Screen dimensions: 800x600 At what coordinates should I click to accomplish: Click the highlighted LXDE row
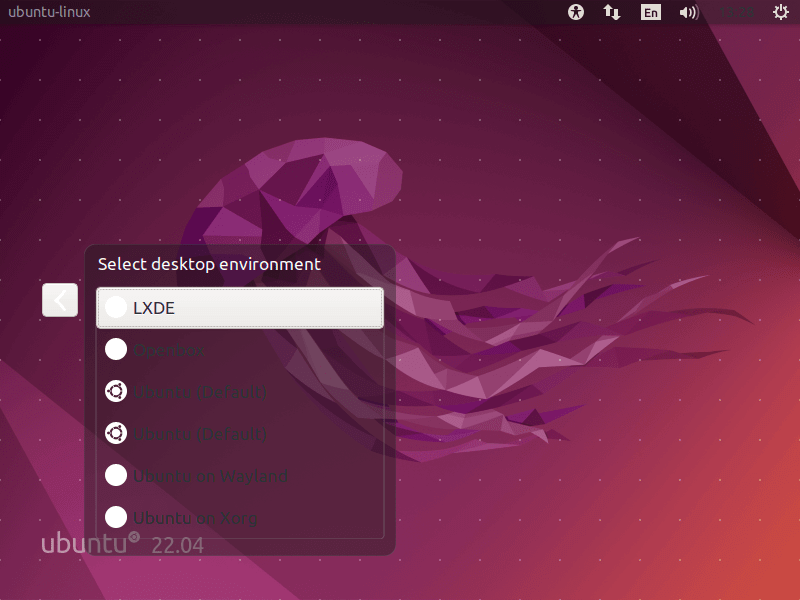click(240, 308)
